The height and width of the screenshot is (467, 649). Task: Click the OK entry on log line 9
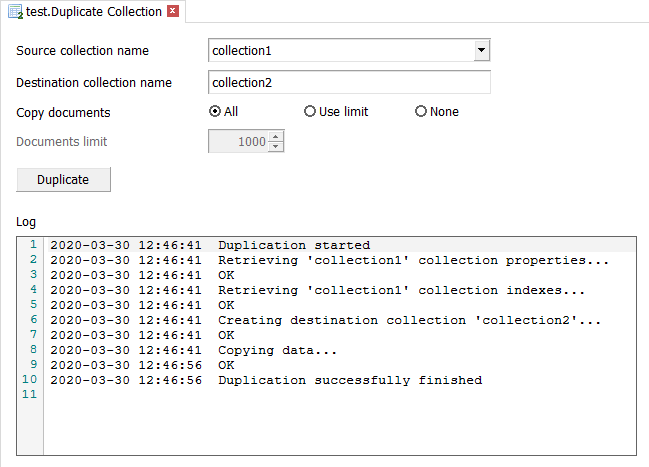tap(226, 365)
